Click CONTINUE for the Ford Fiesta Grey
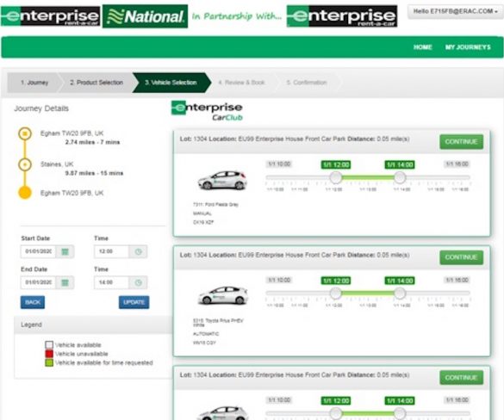 coord(461,142)
